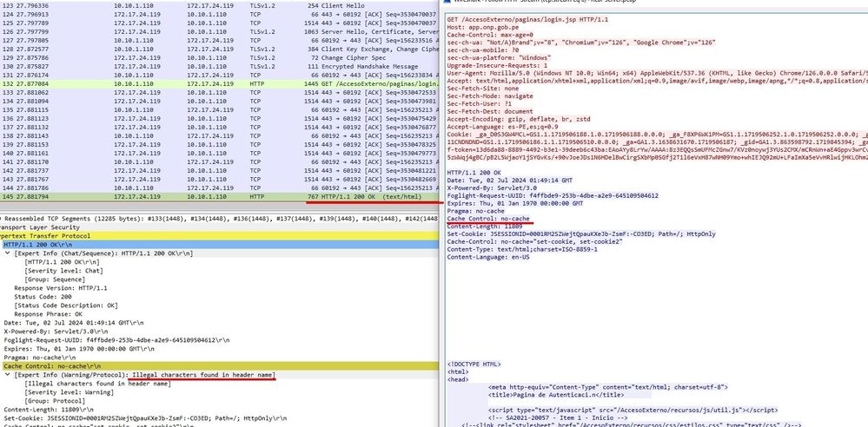Click Content-Type: text/html;charset=ISO-8859-1 line in stream
This screenshot has width=868, height=427.
(522, 249)
